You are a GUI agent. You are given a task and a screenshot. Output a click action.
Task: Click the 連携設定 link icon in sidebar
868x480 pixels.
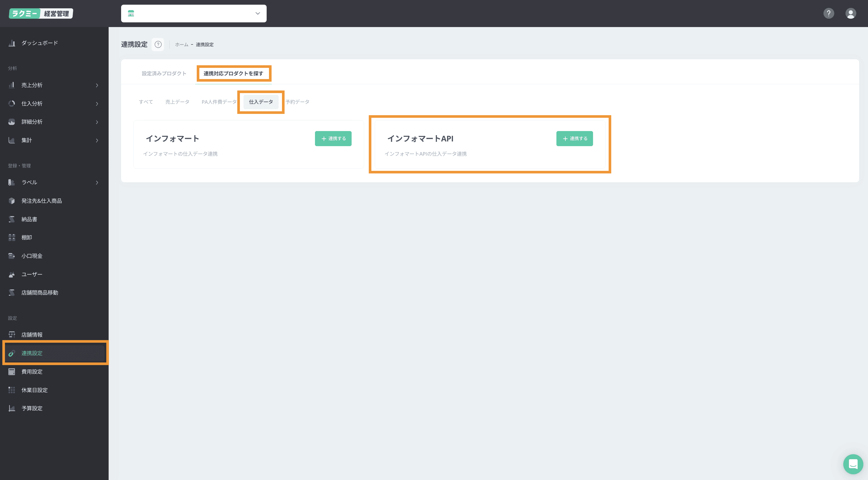(12, 353)
